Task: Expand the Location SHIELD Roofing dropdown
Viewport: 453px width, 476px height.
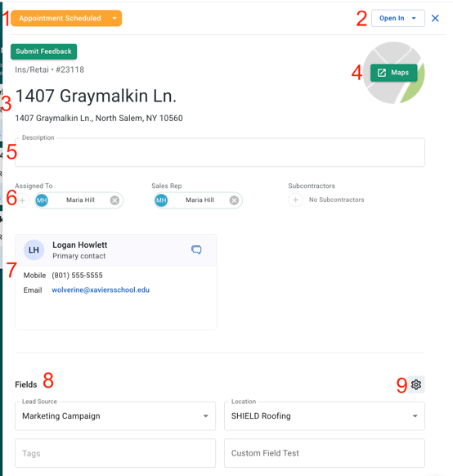Action: tap(325, 416)
